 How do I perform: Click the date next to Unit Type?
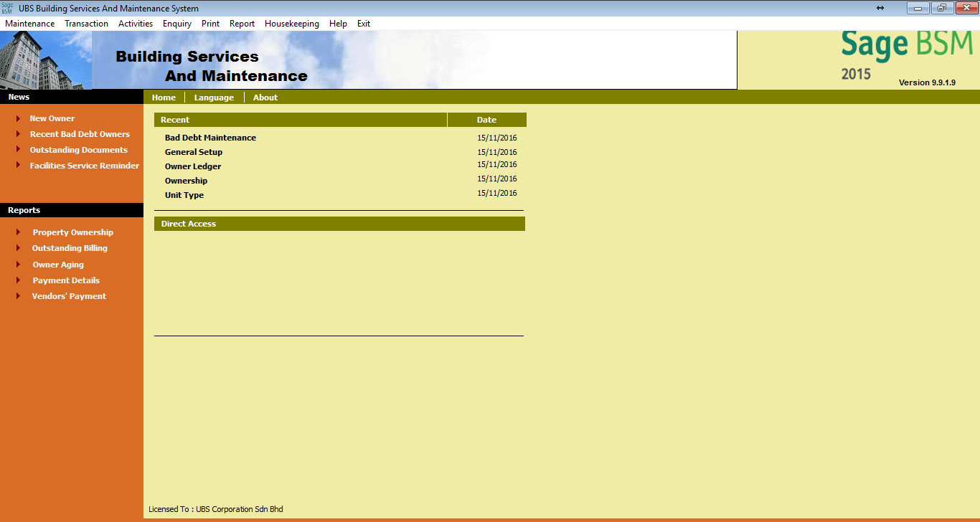[496, 193]
